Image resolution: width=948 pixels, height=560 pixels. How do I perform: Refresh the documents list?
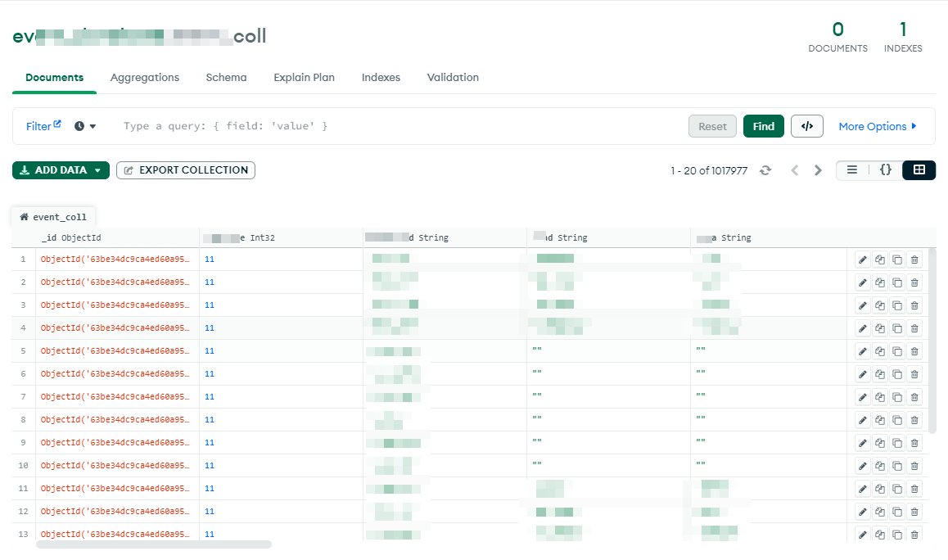(x=765, y=170)
